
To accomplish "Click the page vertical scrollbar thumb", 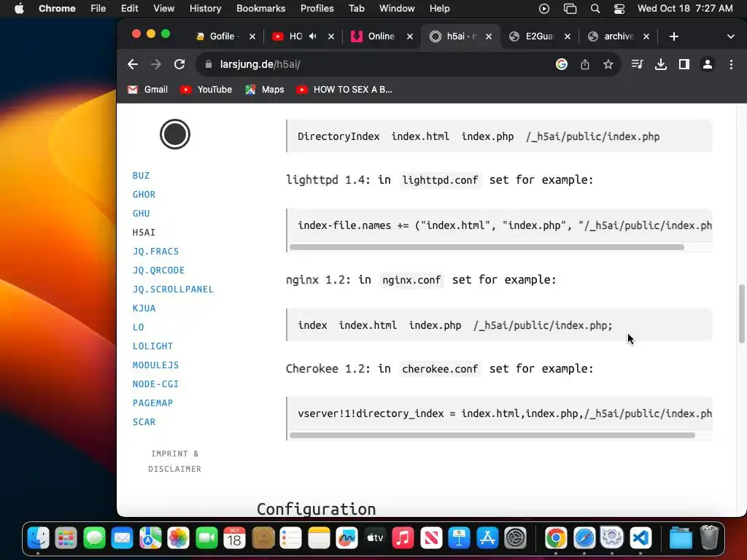I will (741, 314).
